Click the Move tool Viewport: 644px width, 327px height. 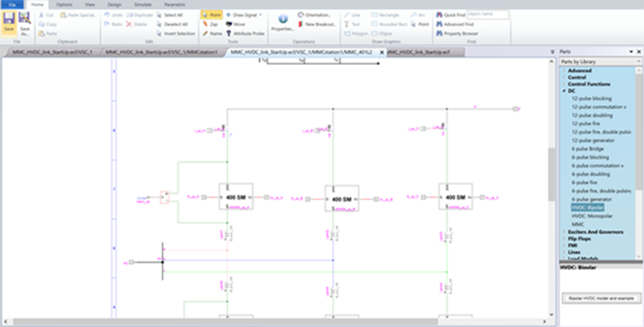pyautogui.click(x=236, y=24)
